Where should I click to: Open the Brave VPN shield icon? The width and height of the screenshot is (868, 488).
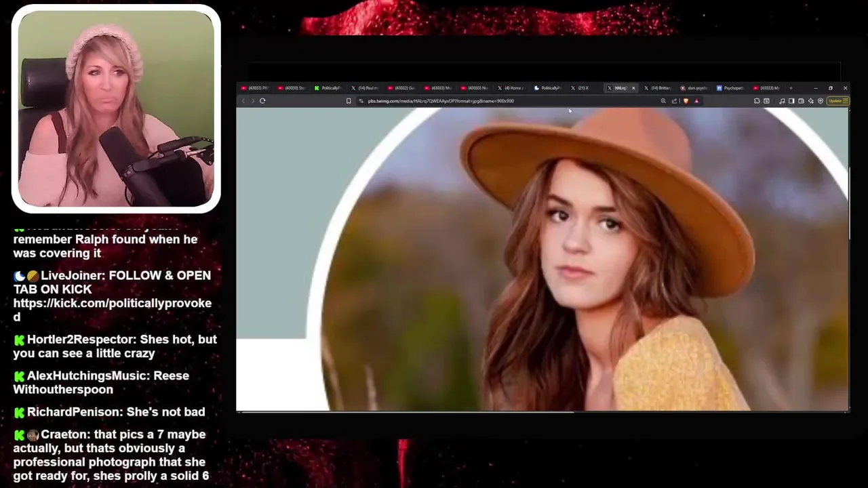coord(821,101)
